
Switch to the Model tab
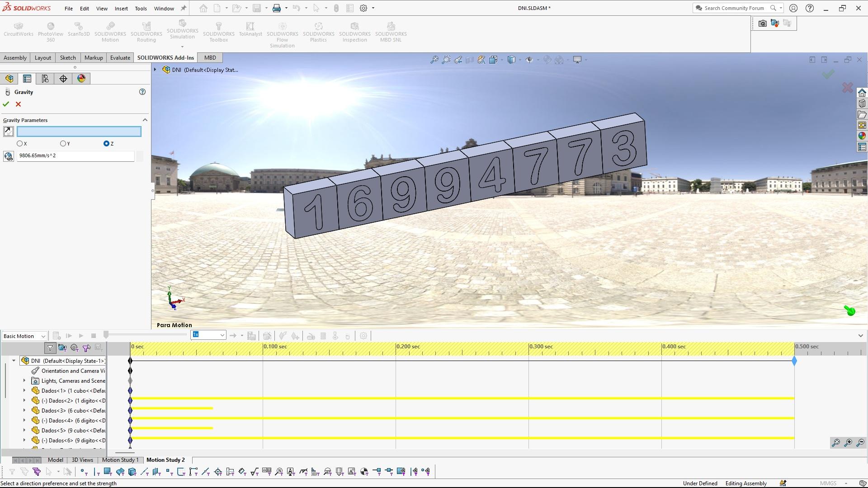56,460
